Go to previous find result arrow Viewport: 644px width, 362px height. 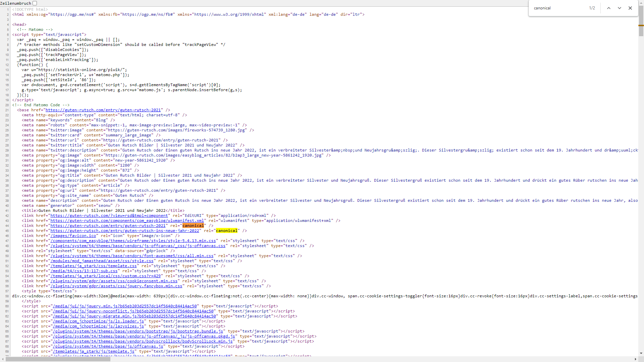pos(608,8)
